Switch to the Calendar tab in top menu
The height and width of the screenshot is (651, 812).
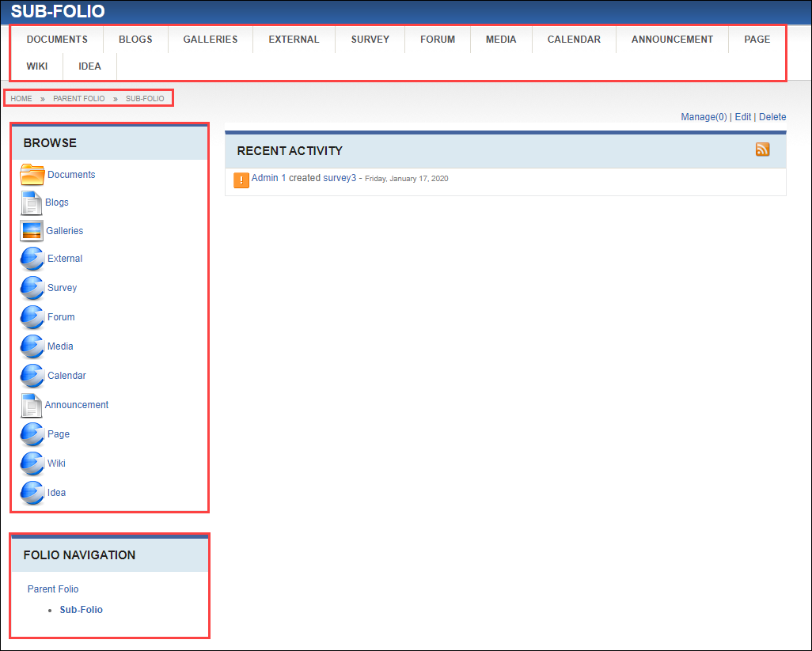coord(574,40)
